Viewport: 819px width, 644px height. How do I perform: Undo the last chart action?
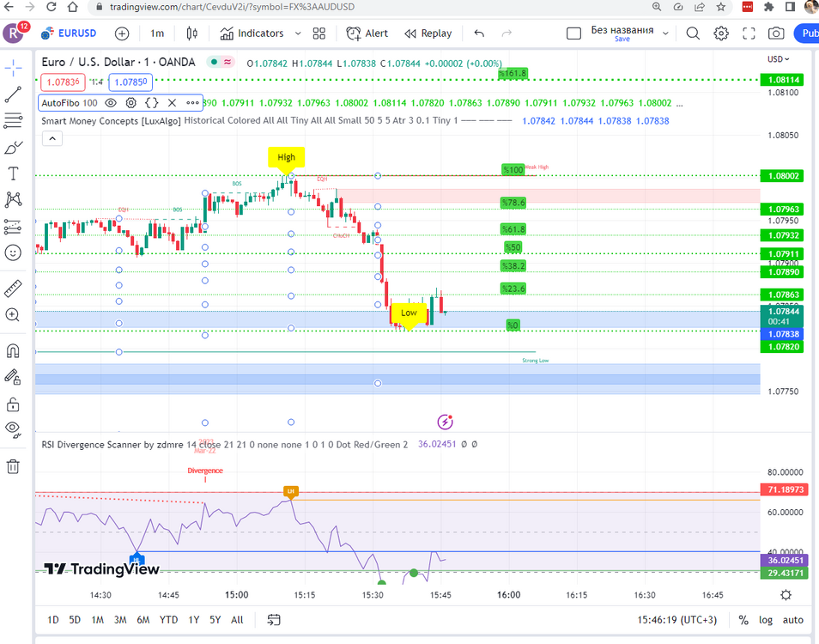coord(479,33)
